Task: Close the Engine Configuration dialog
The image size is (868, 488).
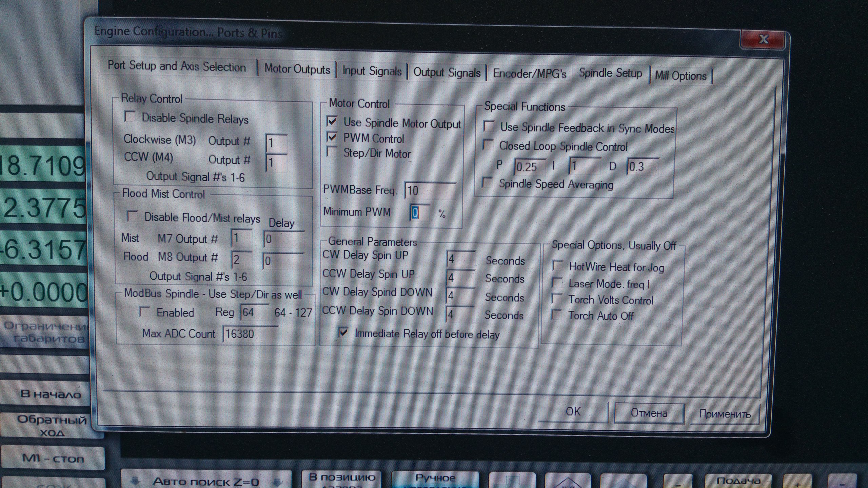Action: [x=763, y=39]
